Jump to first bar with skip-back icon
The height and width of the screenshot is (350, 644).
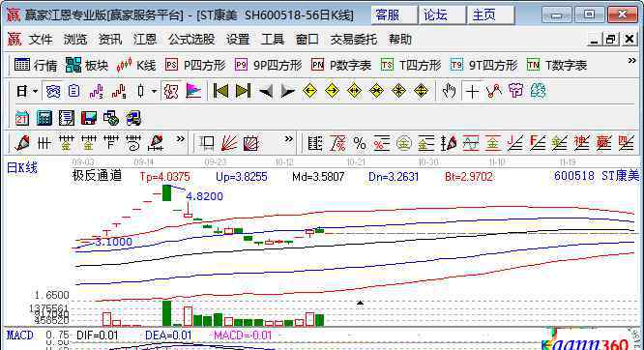221,91
